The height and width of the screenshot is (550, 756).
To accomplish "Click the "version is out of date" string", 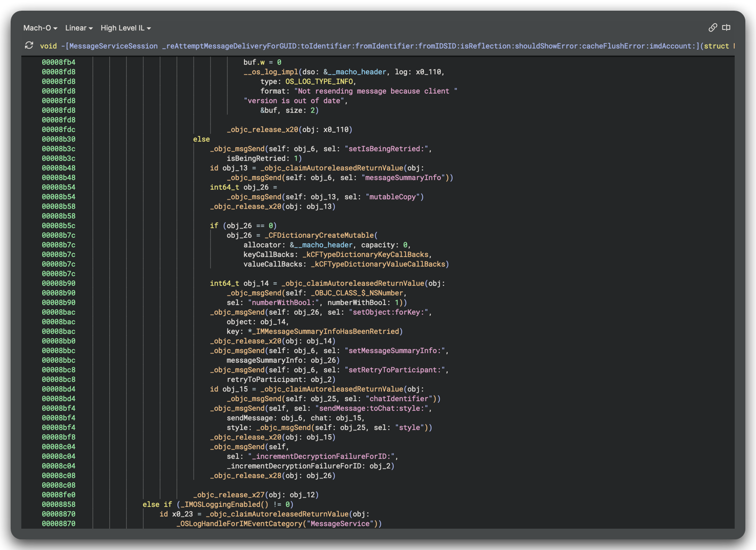I will coord(294,101).
